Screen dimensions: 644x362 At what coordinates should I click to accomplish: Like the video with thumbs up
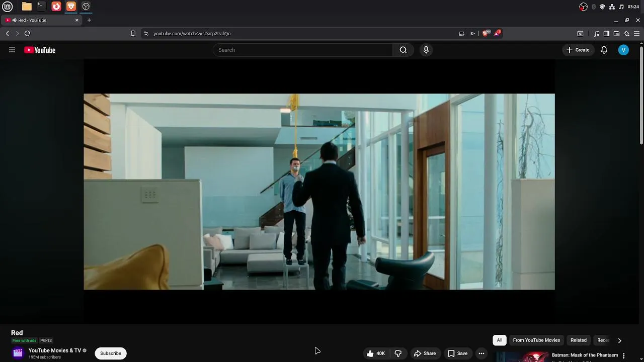(376, 353)
